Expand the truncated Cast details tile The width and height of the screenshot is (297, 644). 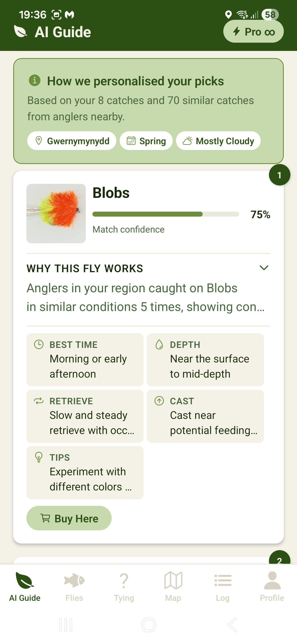pyautogui.click(x=205, y=416)
